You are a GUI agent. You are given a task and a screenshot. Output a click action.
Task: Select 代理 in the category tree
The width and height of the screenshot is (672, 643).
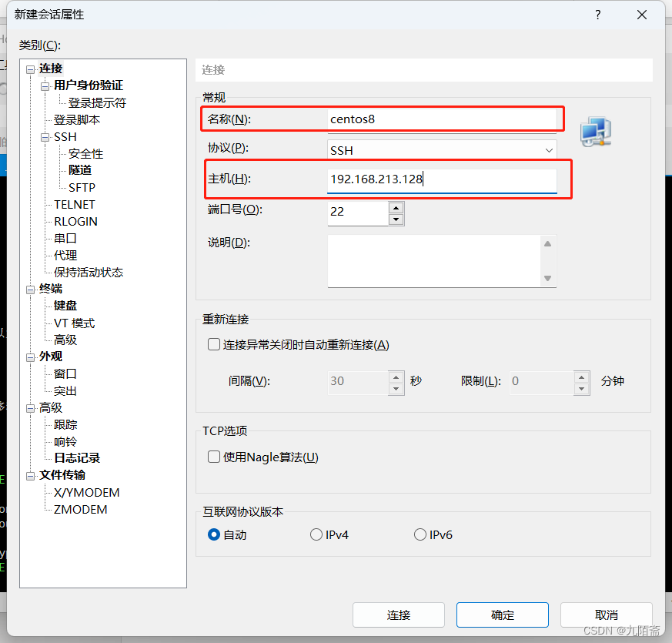[x=65, y=256]
